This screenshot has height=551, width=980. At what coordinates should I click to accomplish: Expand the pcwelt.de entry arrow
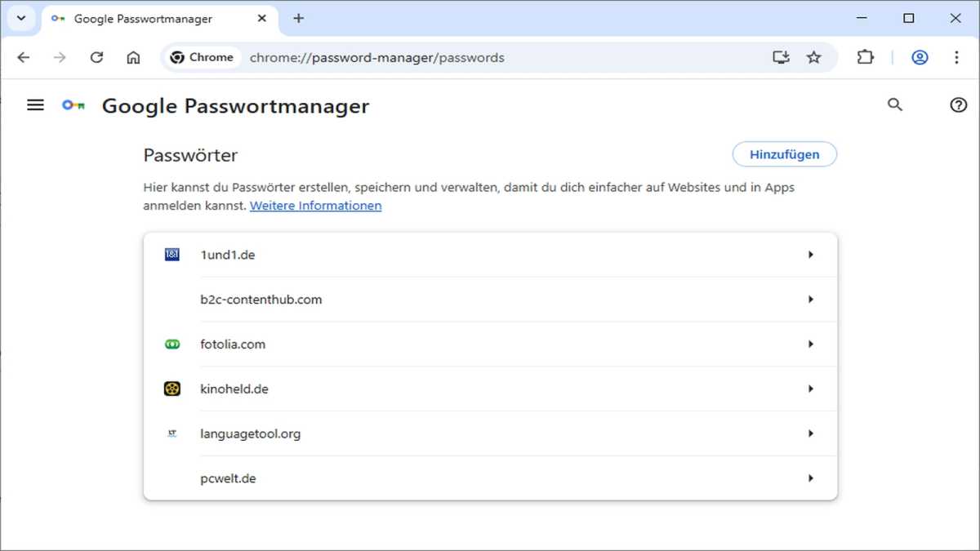(811, 478)
